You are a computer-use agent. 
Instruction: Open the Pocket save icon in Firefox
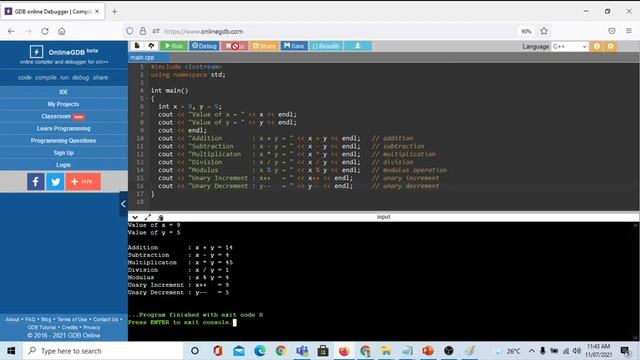(611, 31)
